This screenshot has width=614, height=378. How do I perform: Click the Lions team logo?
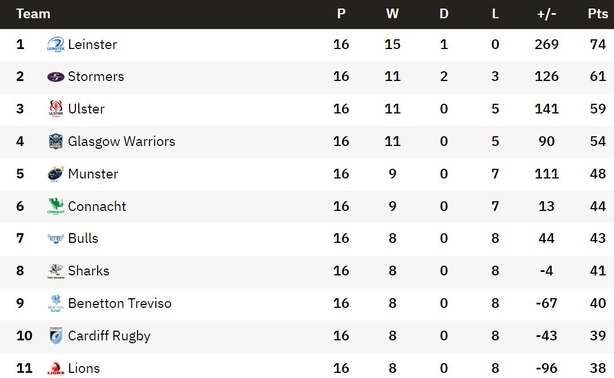click(56, 368)
